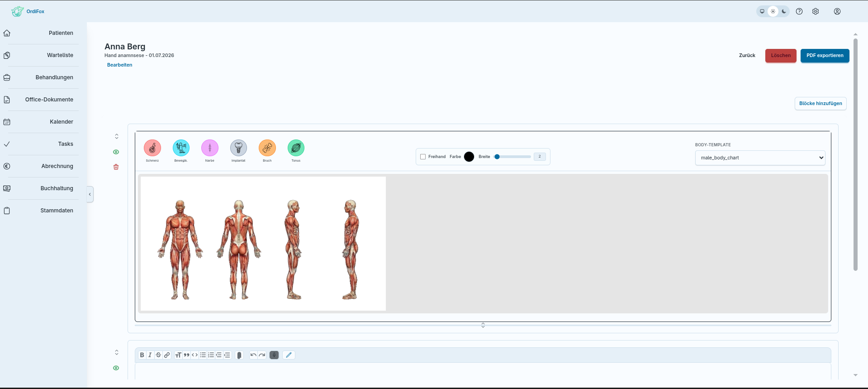Select the Schmerz pain marker icon
This screenshot has width=868, height=389.
[152, 148]
